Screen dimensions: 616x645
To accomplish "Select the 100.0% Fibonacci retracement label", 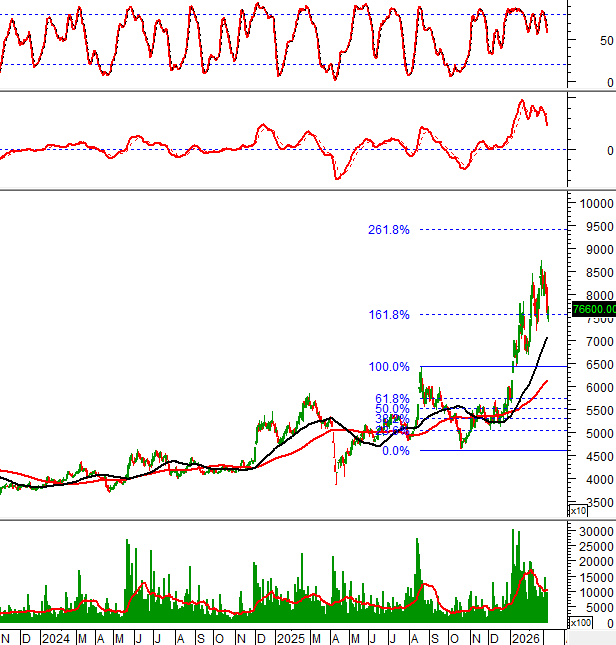I will (389, 367).
